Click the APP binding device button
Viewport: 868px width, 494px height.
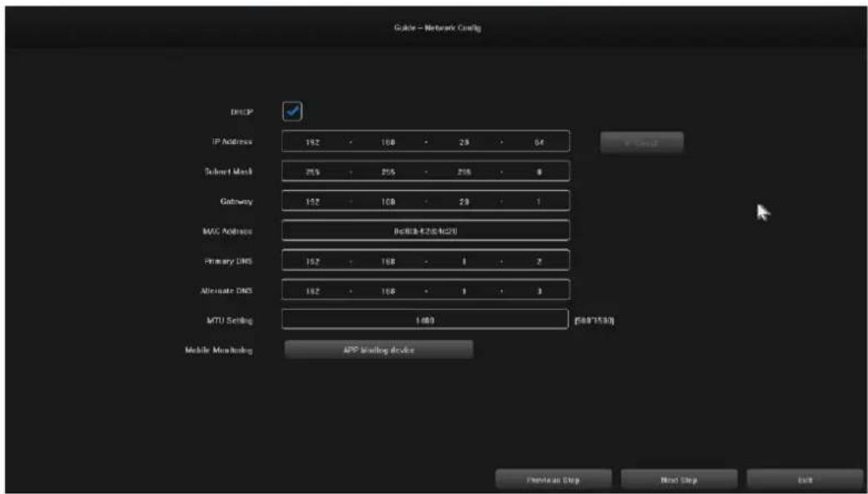[379, 351]
